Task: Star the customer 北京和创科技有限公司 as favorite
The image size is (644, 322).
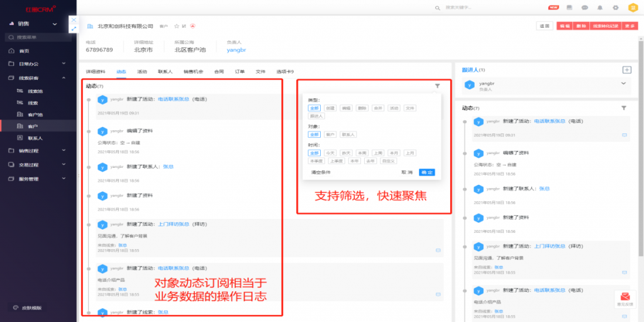Action: coord(176,26)
